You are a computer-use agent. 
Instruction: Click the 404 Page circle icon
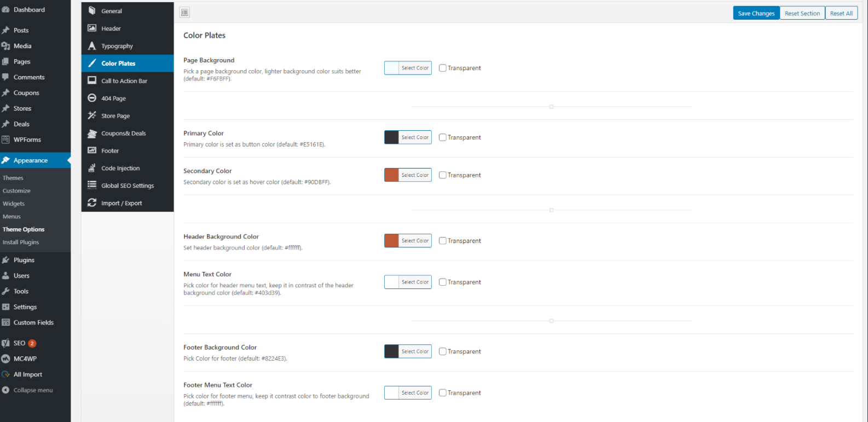(92, 99)
